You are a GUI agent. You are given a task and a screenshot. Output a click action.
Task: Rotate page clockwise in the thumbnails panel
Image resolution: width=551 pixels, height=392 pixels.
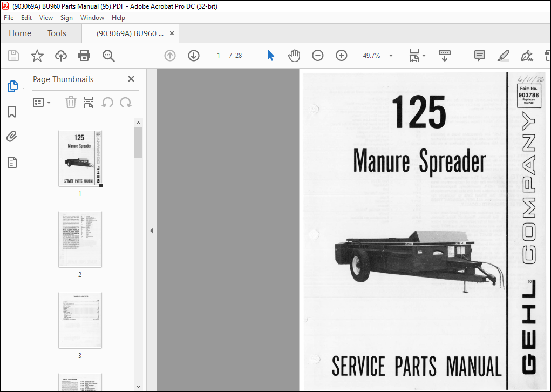125,102
